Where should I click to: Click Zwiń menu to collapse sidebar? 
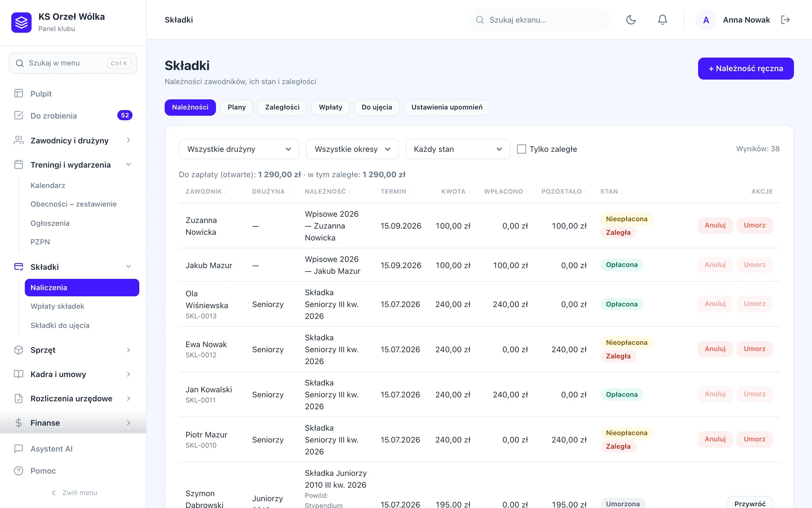point(74,492)
